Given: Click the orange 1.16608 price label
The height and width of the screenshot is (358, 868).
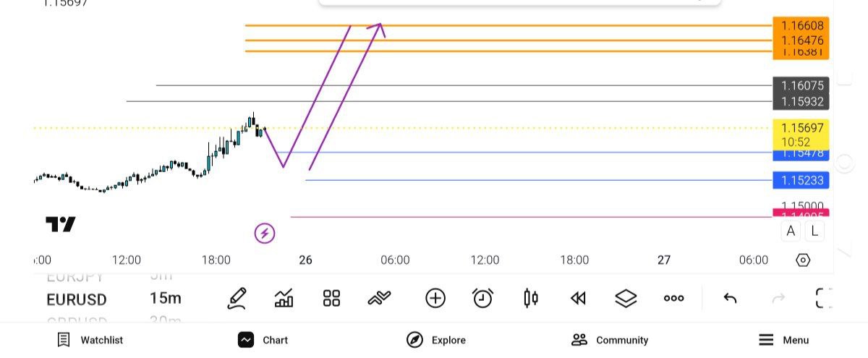Looking at the screenshot, I should click(801, 25).
